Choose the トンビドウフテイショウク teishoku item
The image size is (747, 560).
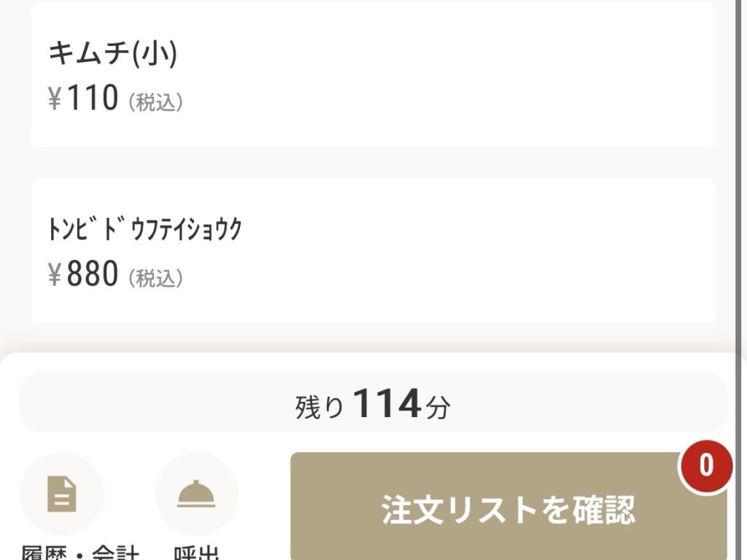(x=373, y=248)
